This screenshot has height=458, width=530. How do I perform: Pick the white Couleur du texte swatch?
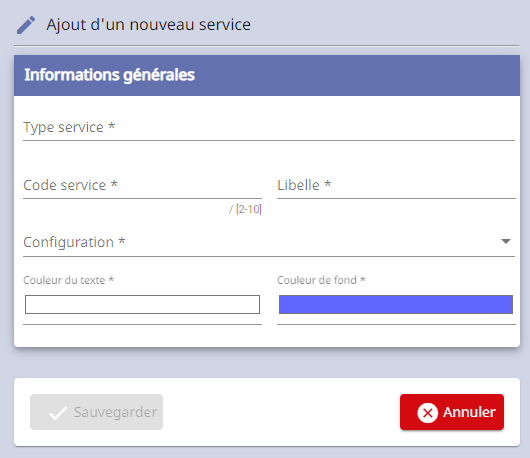coord(142,304)
